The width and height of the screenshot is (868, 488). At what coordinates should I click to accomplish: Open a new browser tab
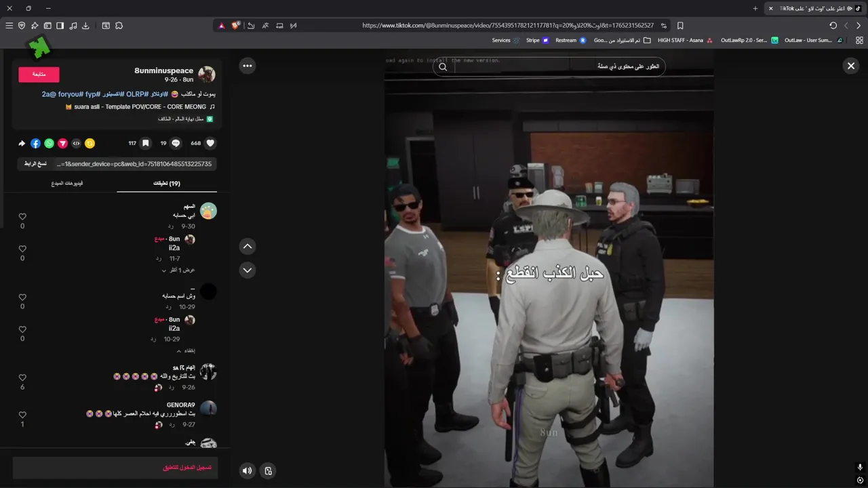755,8
